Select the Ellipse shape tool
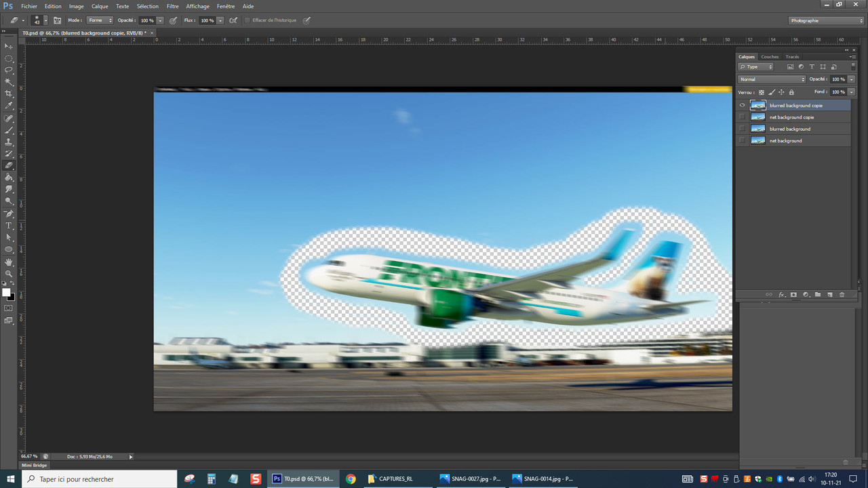The image size is (868, 488). [x=9, y=249]
